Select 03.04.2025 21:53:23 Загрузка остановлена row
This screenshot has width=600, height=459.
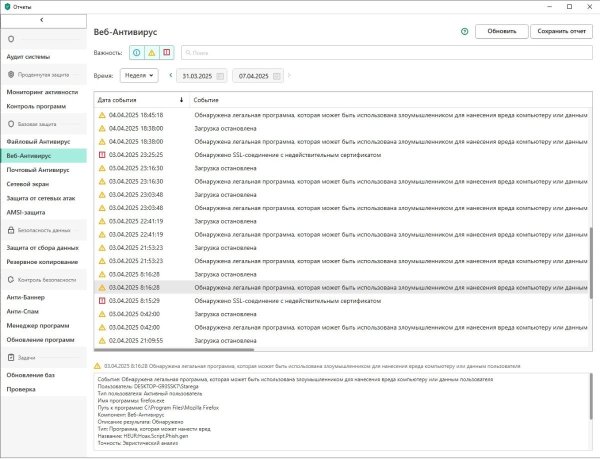coord(341,247)
